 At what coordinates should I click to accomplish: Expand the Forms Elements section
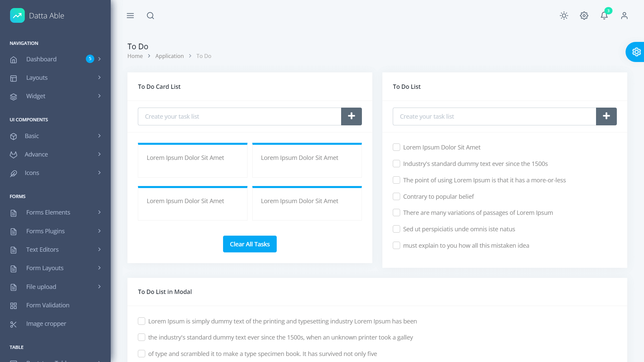pyautogui.click(x=48, y=212)
